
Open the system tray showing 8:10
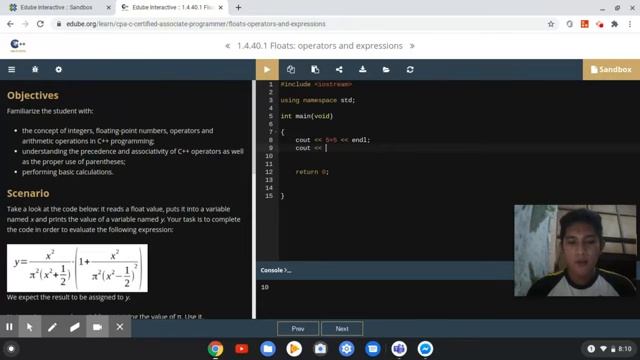click(608, 349)
